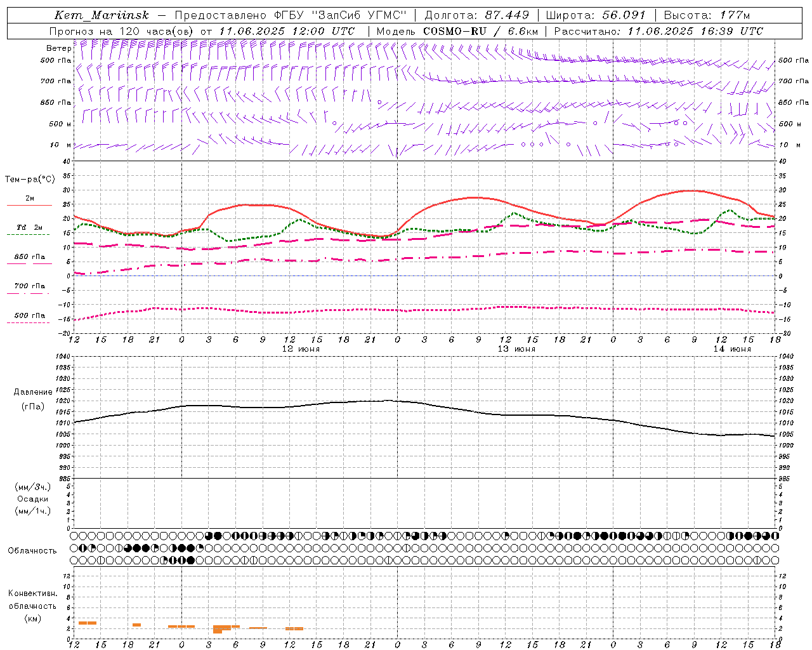
Task: Click the 'Тем-ра(°C)' axis label
Action: 30,180
